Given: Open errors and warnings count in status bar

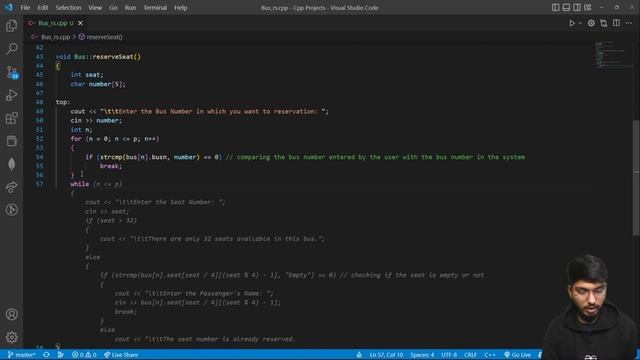Looking at the screenshot, I should pos(84,355).
